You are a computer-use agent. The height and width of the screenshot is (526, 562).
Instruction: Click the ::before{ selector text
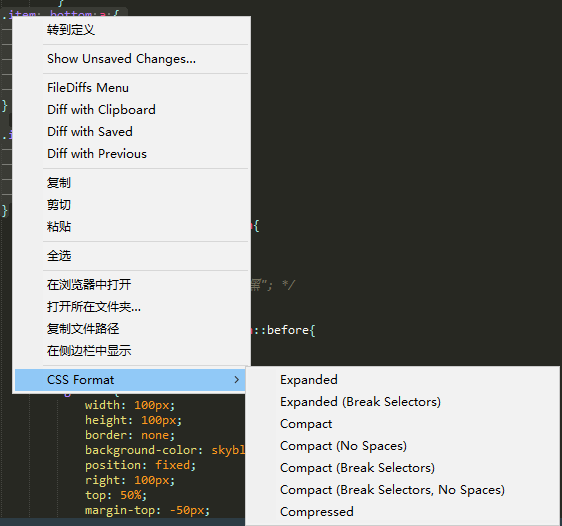point(285,330)
